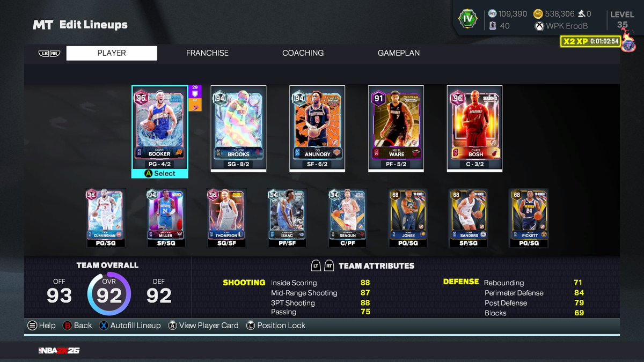Click the card pack count icon showing 40
The width and height of the screenshot is (644, 362).
tap(493, 26)
